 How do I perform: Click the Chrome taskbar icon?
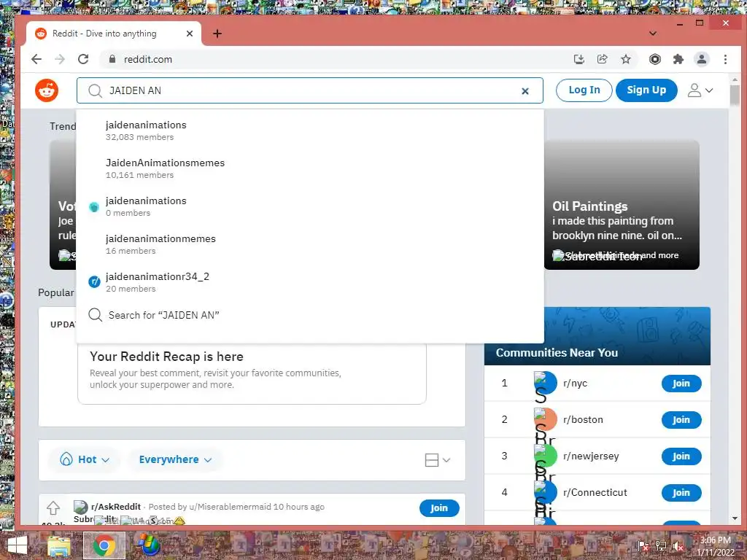[104, 545]
